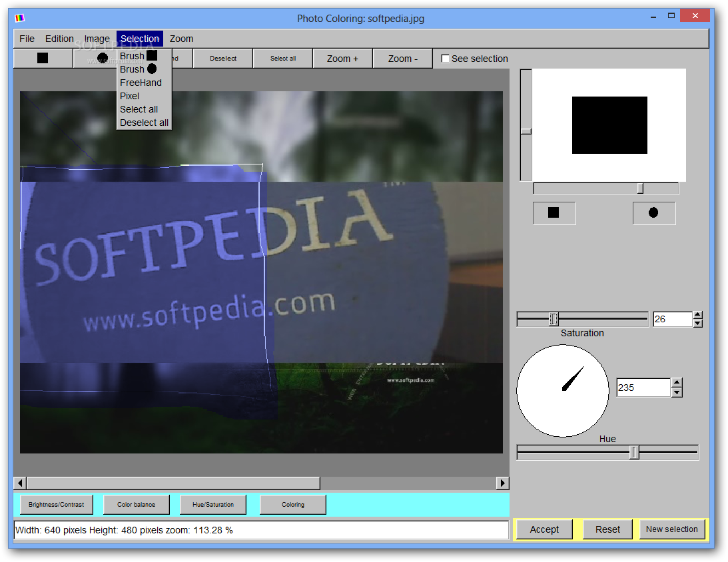
Task: Open the Coloring adjustment
Action: coord(293,505)
